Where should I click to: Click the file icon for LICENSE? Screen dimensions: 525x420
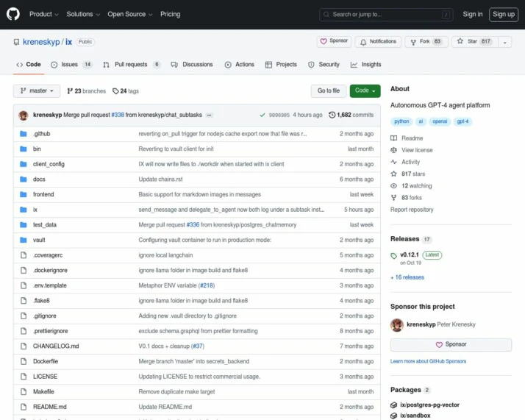(x=24, y=377)
